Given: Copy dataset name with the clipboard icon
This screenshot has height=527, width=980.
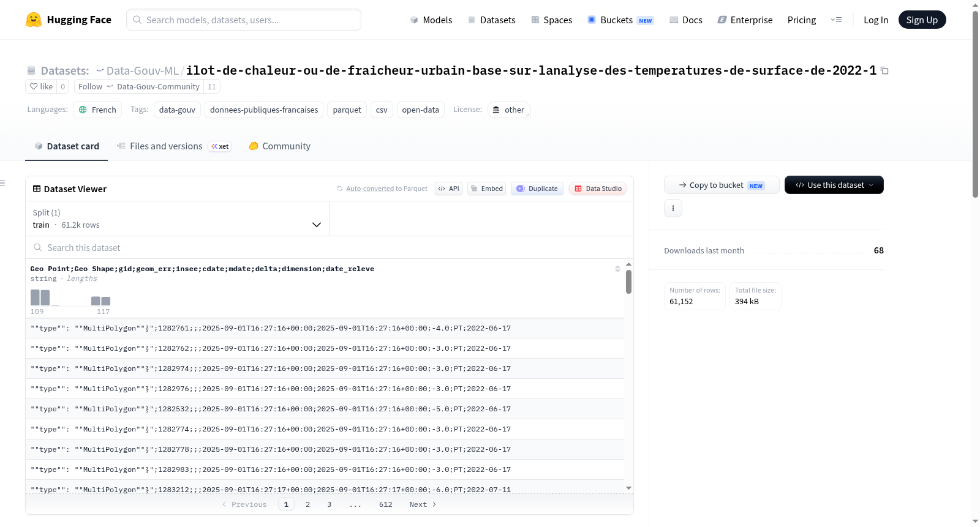Looking at the screenshot, I should (884, 71).
